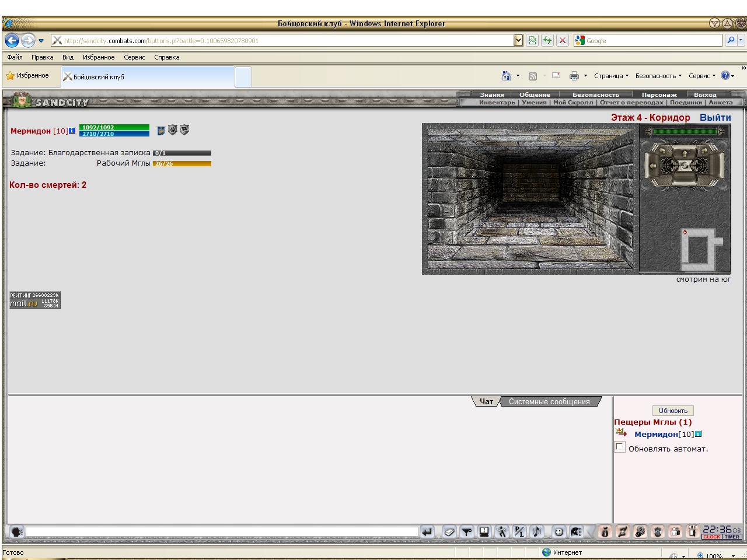The height and width of the screenshot is (560, 747).
Task: Click the send message enter-arrow button
Action: point(427,532)
